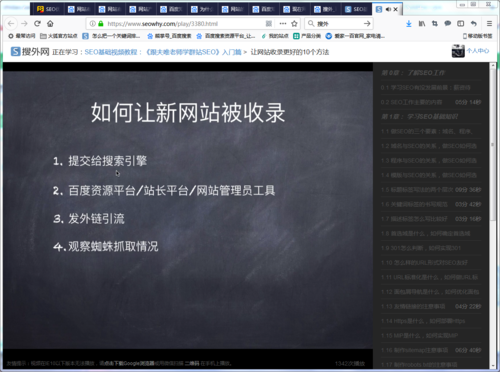This screenshot has height=372, width=500.
Task: Click the 二维码 link below the video
Action: coord(192,363)
